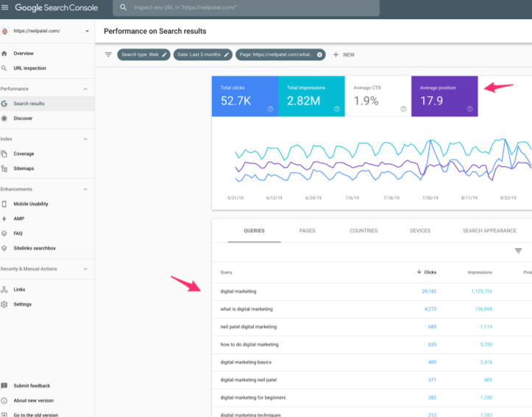The width and height of the screenshot is (532, 417).
Task: Collapse the Enhancements section
Action: pos(85,189)
